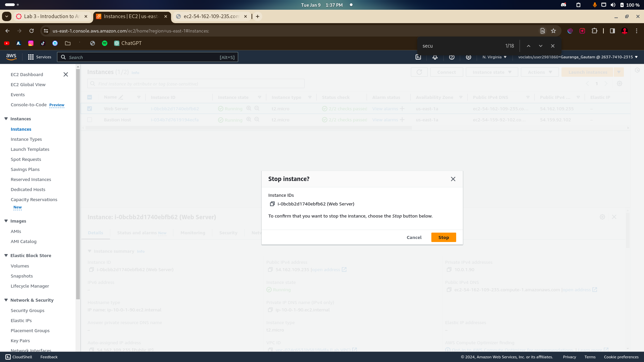This screenshot has width=644, height=362.
Task: Uncheck the Web Server row checkbox
Action: coord(90,109)
